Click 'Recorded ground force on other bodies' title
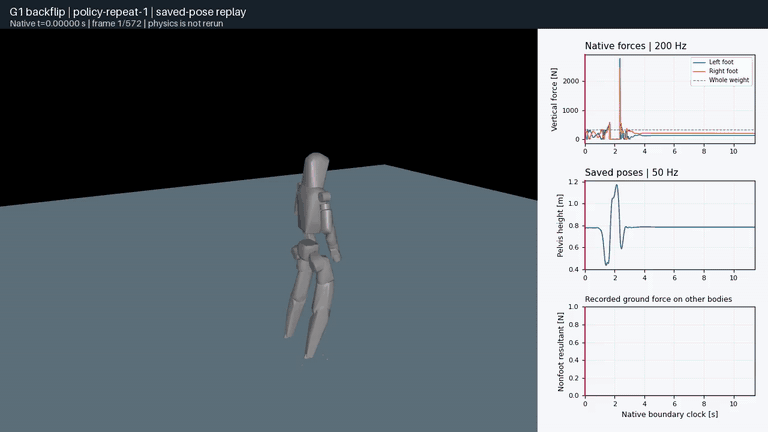 658,299
